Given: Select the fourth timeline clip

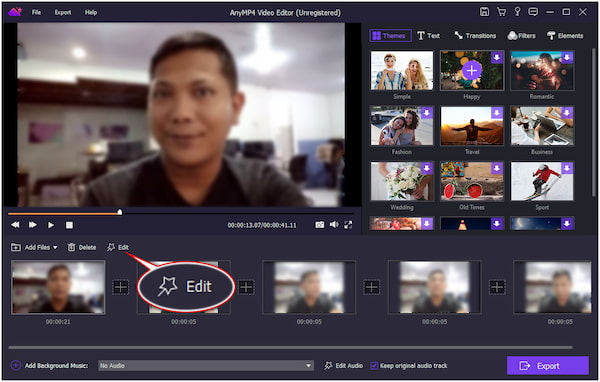Looking at the screenshot, I should pyautogui.click(x=435, y=287).
